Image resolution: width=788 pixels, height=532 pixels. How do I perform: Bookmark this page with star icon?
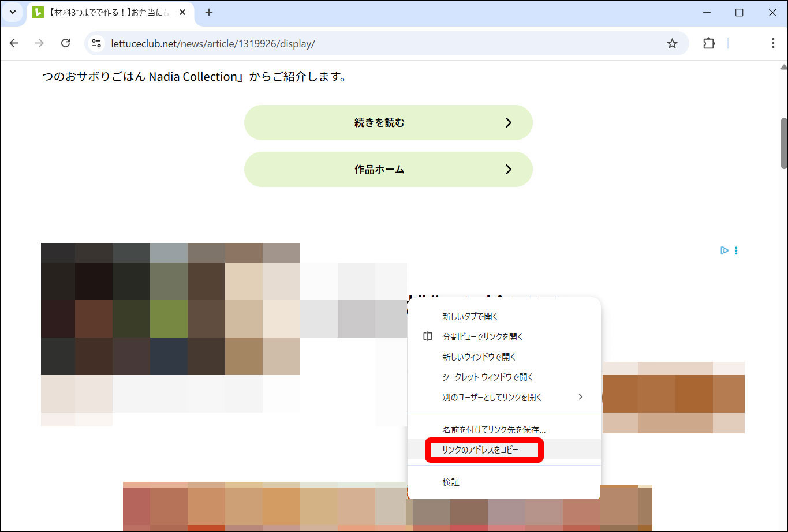(x=672, y=43)
